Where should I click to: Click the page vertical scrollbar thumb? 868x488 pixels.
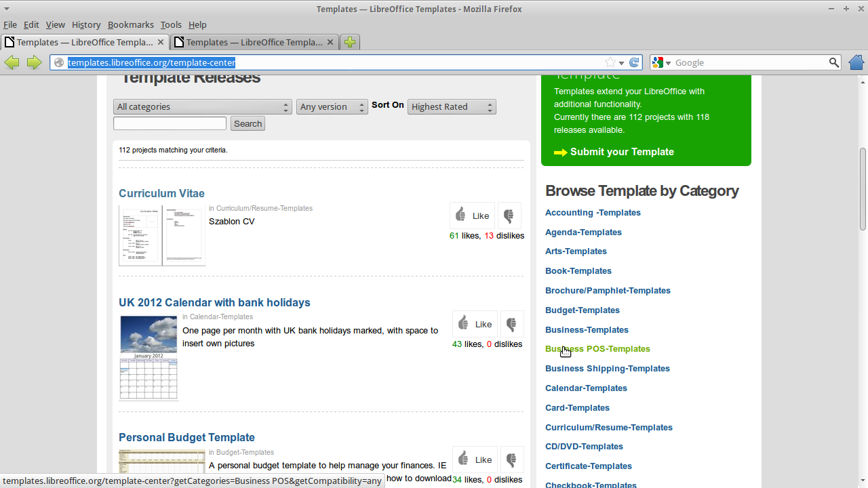tap(863, 190)
